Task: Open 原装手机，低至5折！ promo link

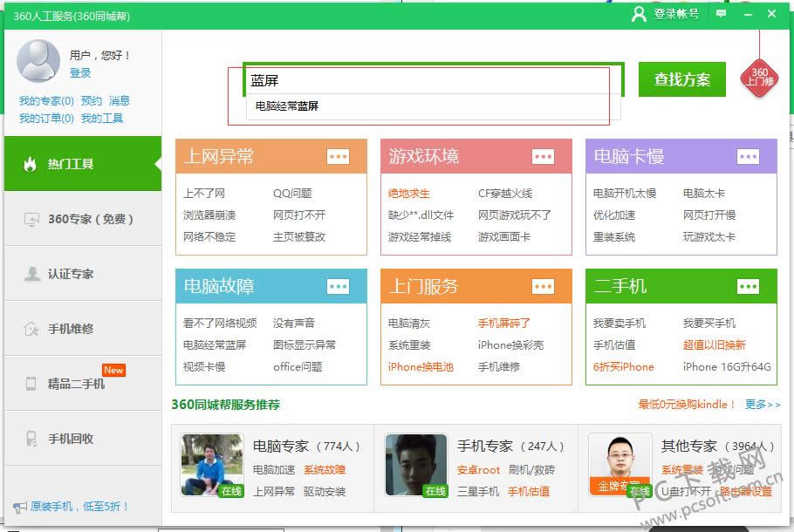Action: (x=79, y=506)
